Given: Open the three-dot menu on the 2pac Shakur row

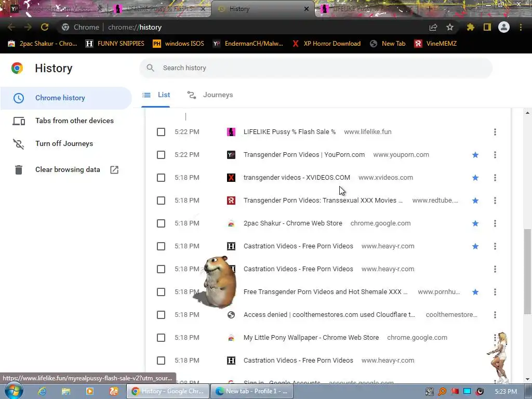Looking at the screenshot, I should [x=495, y=223].
